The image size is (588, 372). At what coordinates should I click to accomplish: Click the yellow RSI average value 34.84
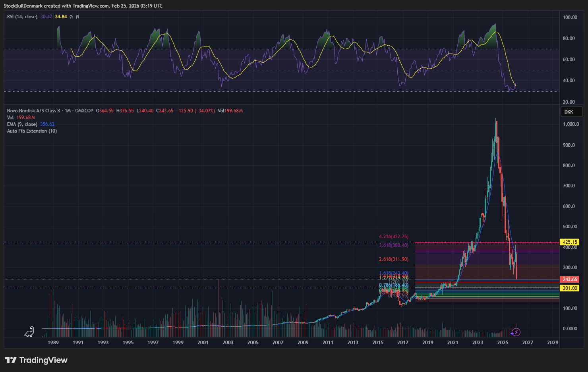coord(61,17)
